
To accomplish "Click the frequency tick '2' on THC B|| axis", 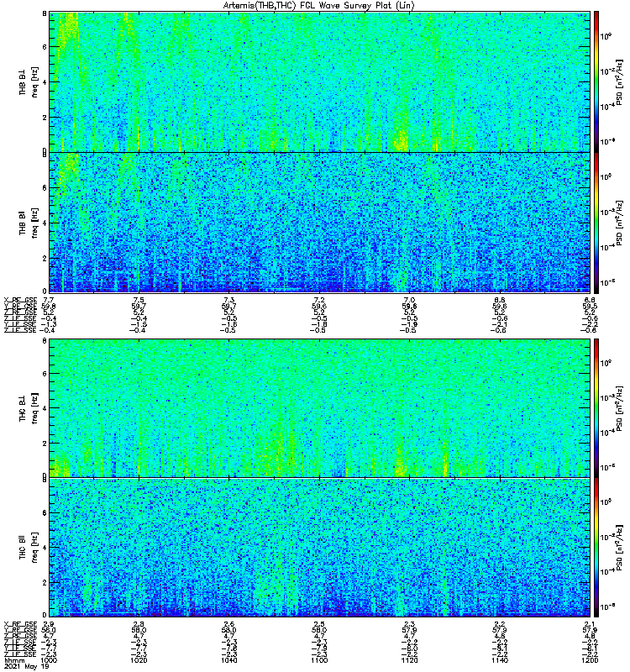I will point(45,582).
